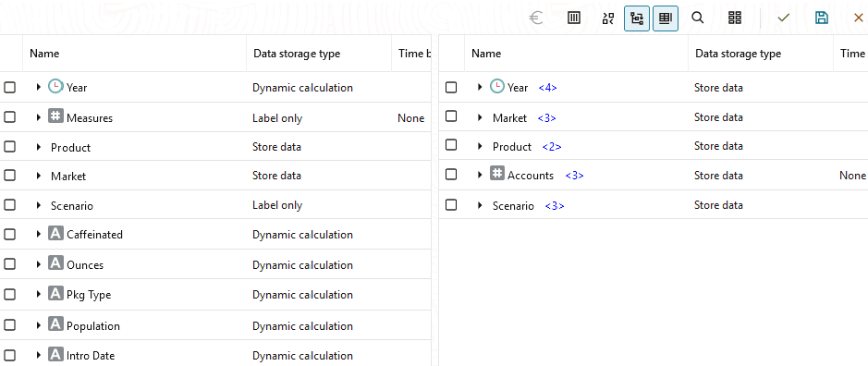Expand the Intro Date attribute dimension
The width and height of the screenshot is (868, 366).
(38, 356)
